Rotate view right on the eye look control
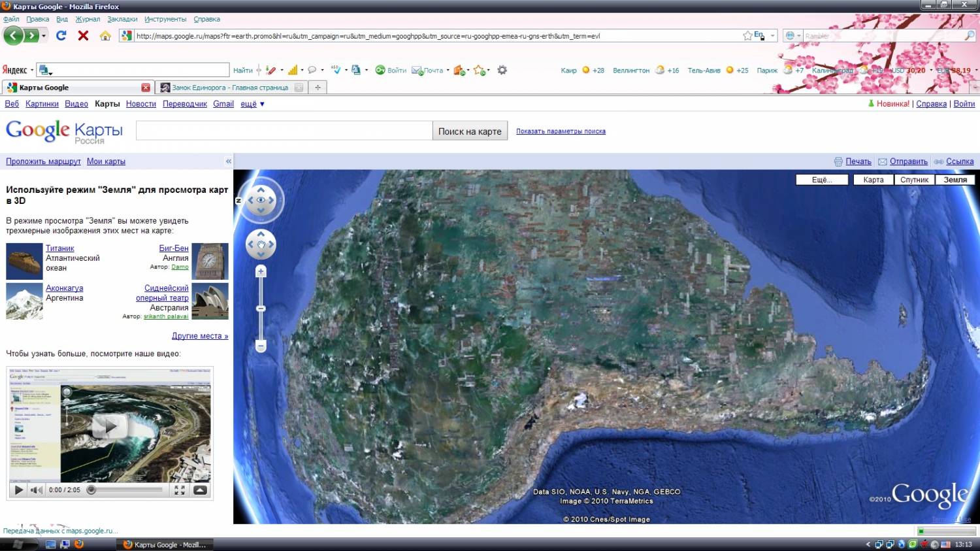The width and height of the screenshot is (980, 551). click(x=272, y=200)
